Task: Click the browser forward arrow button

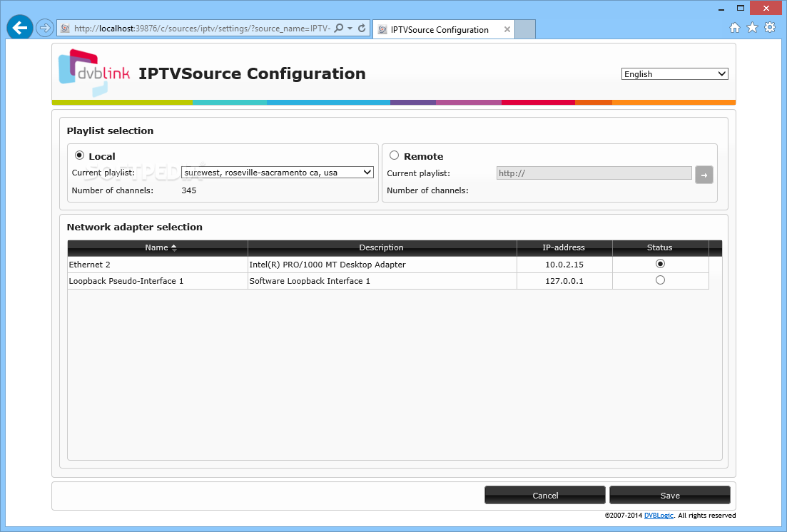Action: [45, 28]
